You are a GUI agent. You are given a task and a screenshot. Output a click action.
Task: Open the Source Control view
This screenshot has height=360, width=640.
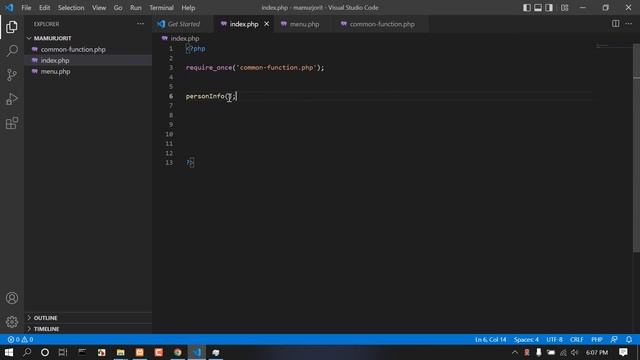[x=12, y=75]
